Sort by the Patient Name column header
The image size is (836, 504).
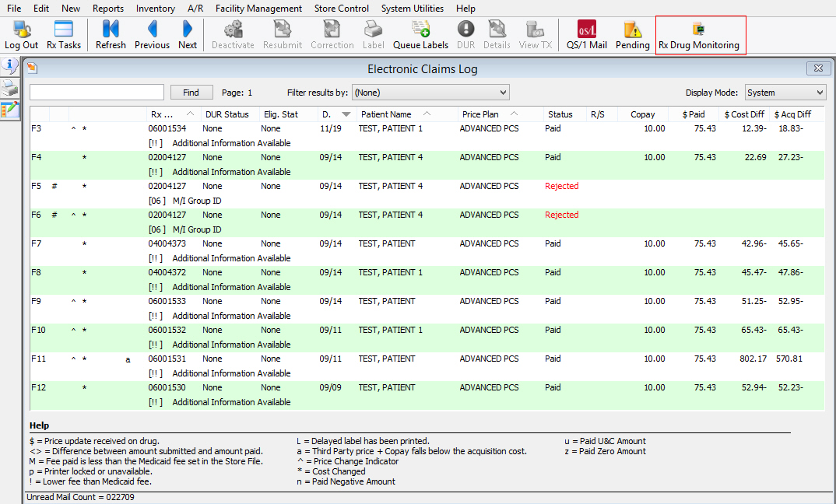tap(386, 114)
